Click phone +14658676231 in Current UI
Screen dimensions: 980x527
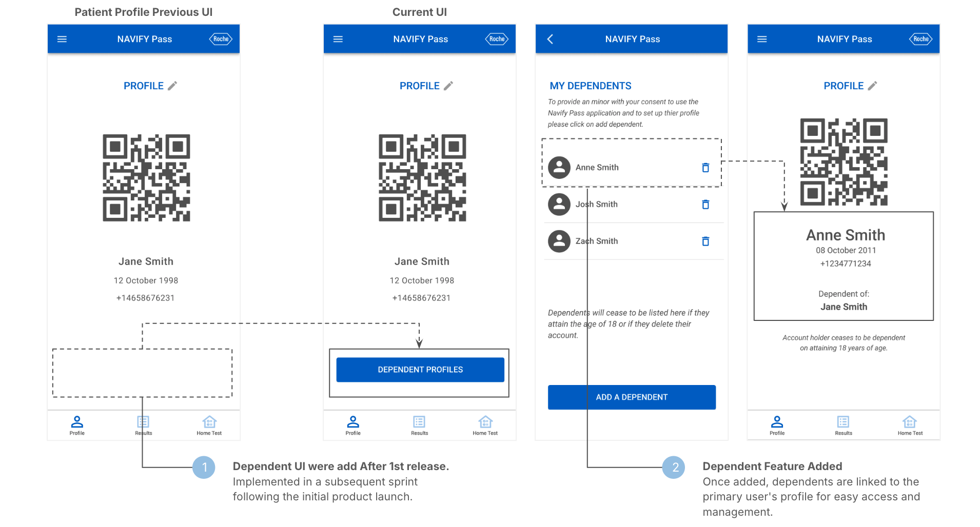point(421,298)
